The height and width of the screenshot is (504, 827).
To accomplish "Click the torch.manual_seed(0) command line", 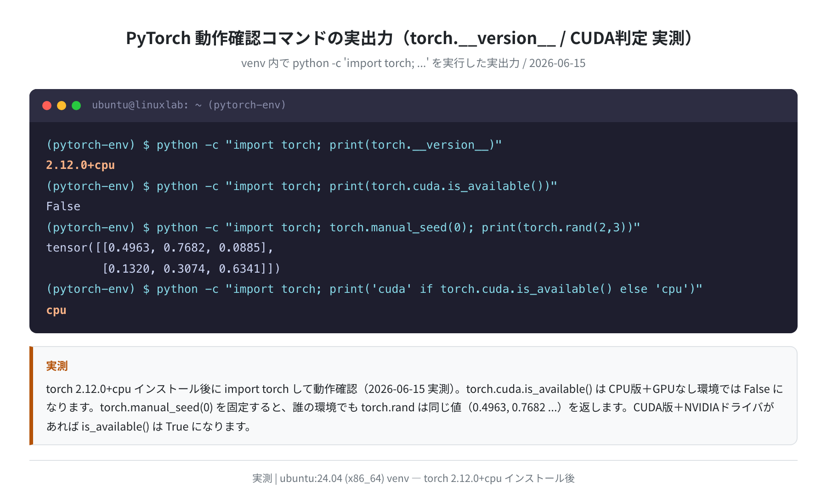I will 343,227.
